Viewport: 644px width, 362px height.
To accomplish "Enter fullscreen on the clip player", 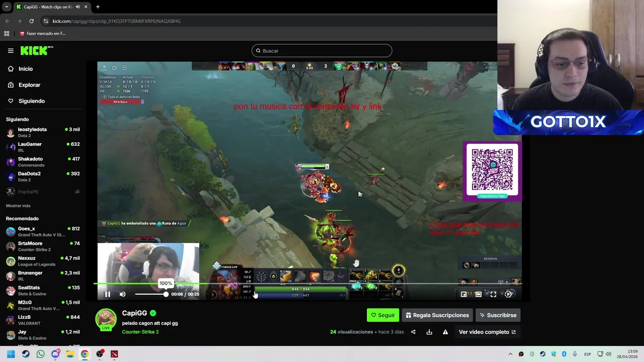I will (493, 294).
